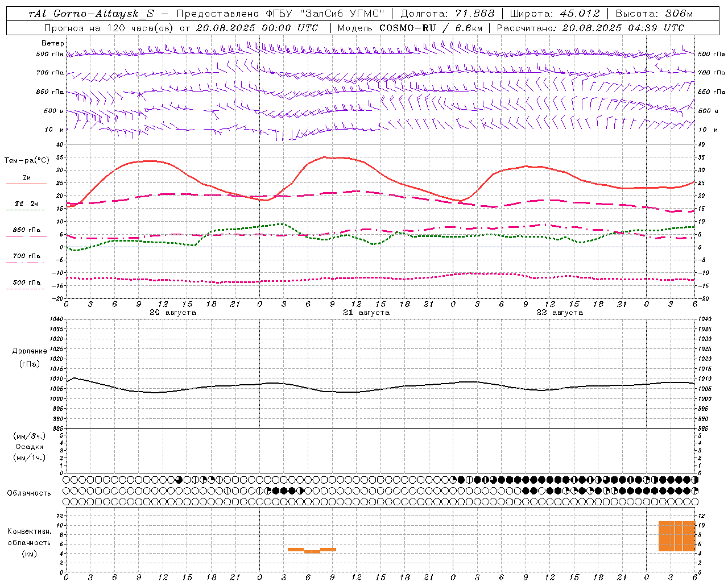Click the Давление panel label
Viewport: 728px width, 582px height.
coord(30,351)
